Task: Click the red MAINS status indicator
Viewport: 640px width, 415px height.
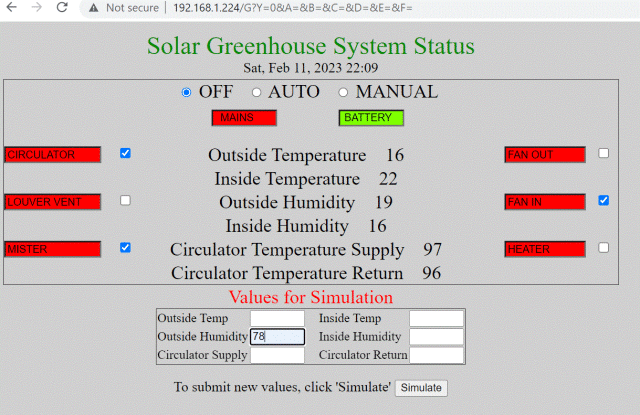Action: (x=244, y=118)
